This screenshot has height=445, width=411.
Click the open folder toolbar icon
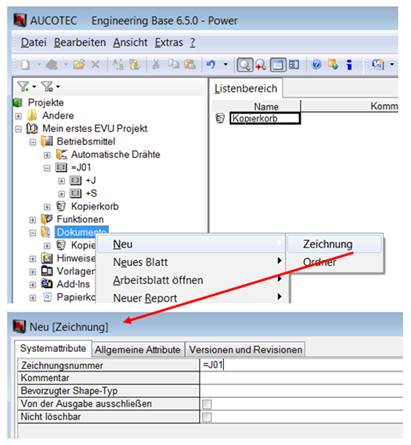[79, 64]
